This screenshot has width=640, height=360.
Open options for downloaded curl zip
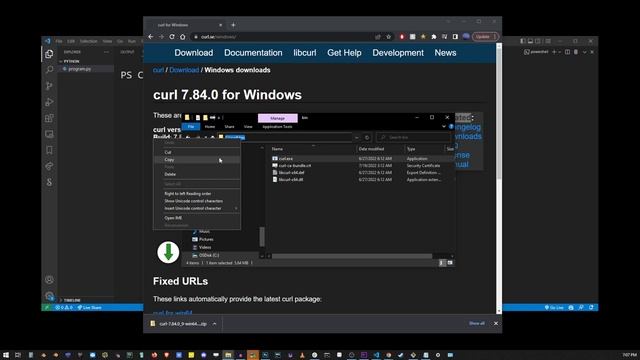pyautogui.click(x=214, y=324)
